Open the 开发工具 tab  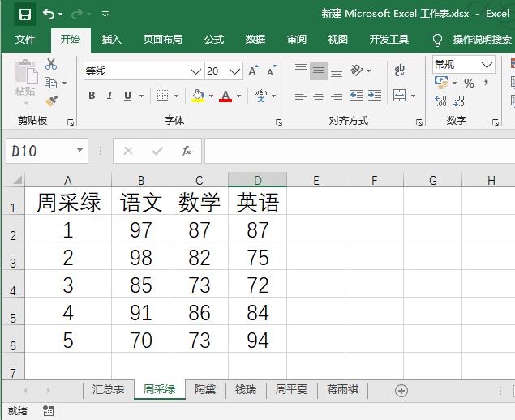pyautogui.click(x=388, y=40)
